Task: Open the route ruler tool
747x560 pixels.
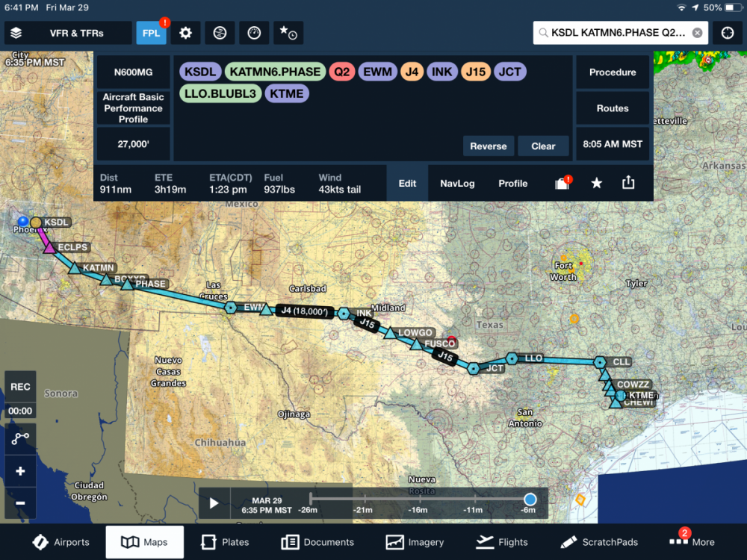Action: (20, 438)
